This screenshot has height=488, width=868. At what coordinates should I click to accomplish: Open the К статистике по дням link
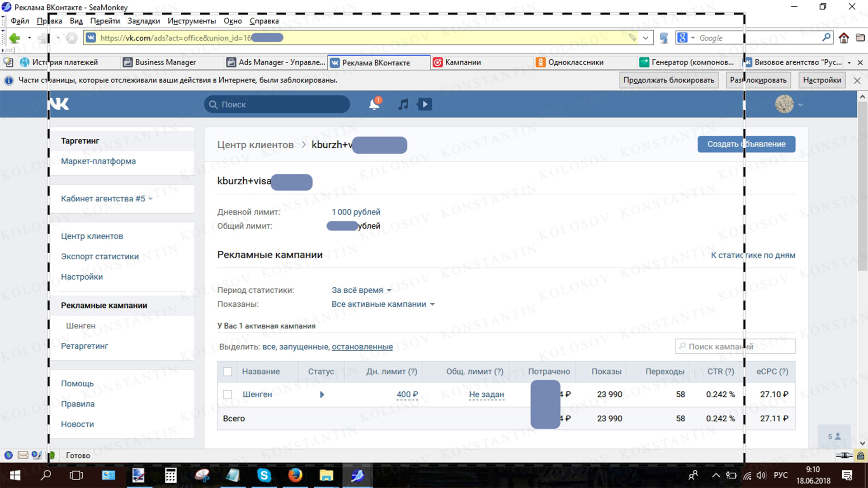pos(753,255)
